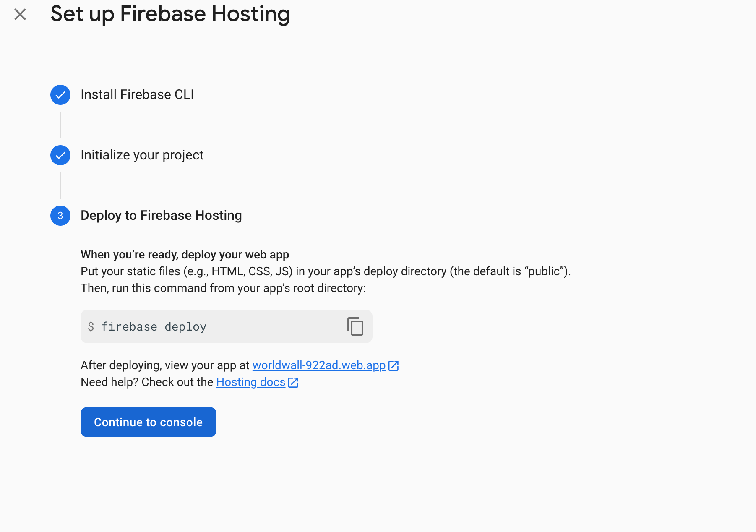Close the Firebase Hosting setup page
This screenshot has width=756, height=532.
[20, 15]
